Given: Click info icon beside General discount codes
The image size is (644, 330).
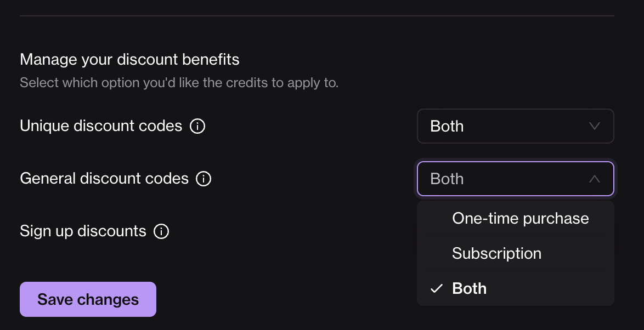Looking at the screenshot, I should coord(204,179).
